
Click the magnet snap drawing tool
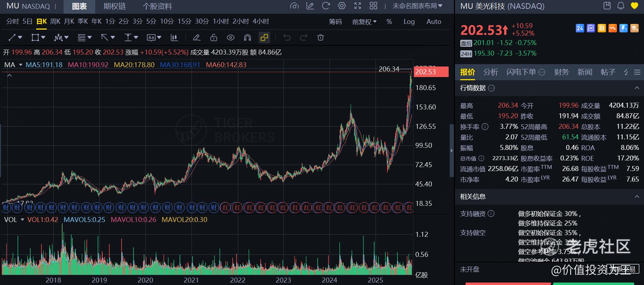[x=247, y=38]
